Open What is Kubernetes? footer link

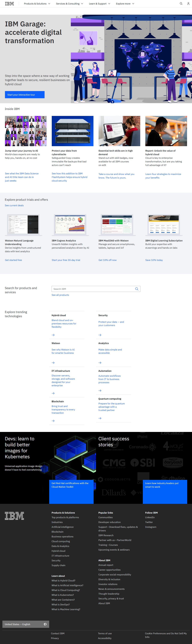pyautogui.click(x=63, y=595)
